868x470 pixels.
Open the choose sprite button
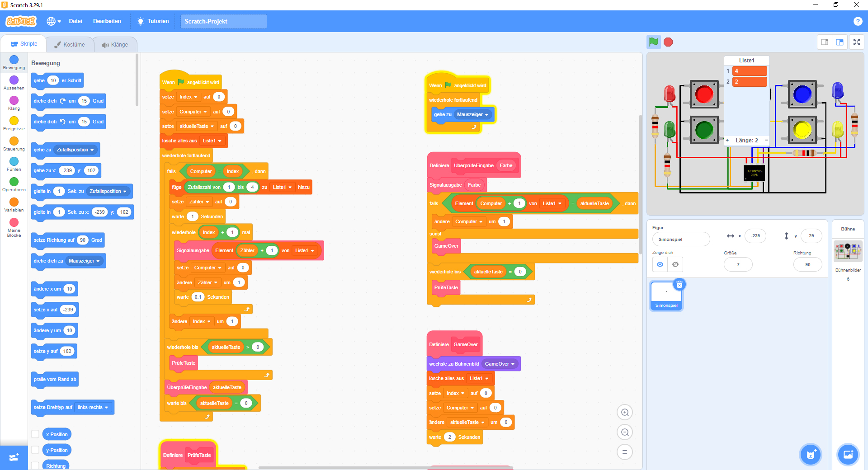point(810,454)
